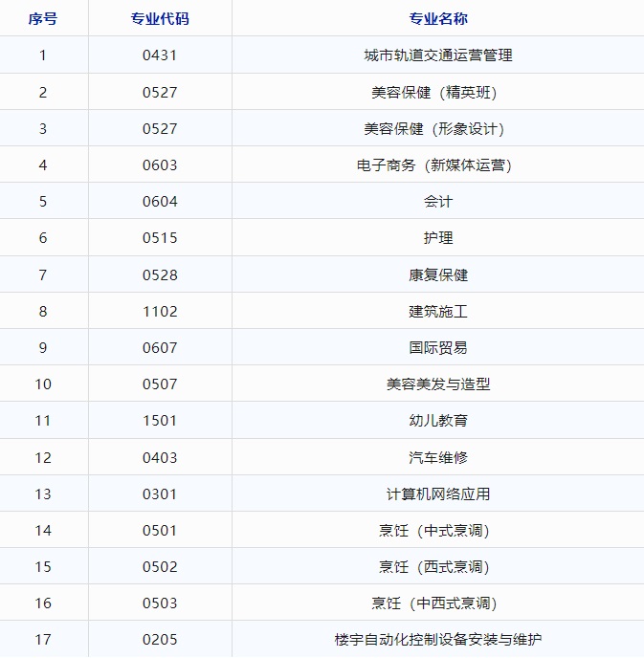Select the 康复保健 cell
The width and height of the screenshot is (644, 658).
coord(437,274)
